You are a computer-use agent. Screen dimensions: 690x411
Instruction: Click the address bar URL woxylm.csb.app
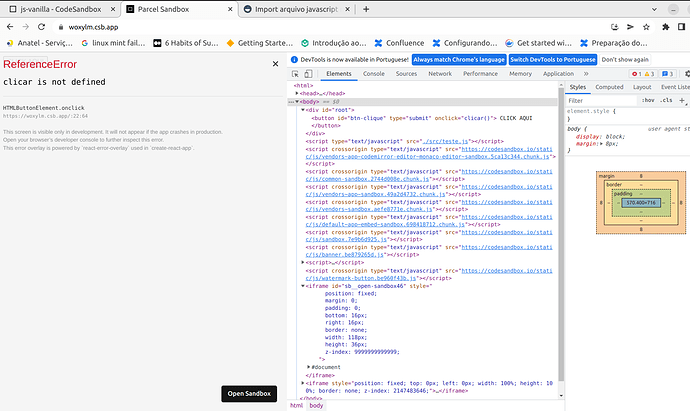tap(93, 27)
